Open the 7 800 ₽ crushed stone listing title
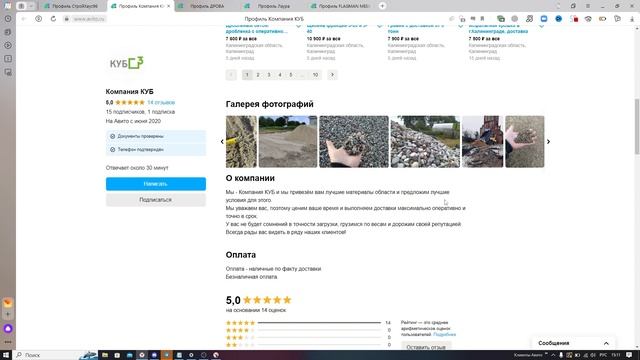Image resolution: width=640 pixels, height=360 pixels. 257,29
